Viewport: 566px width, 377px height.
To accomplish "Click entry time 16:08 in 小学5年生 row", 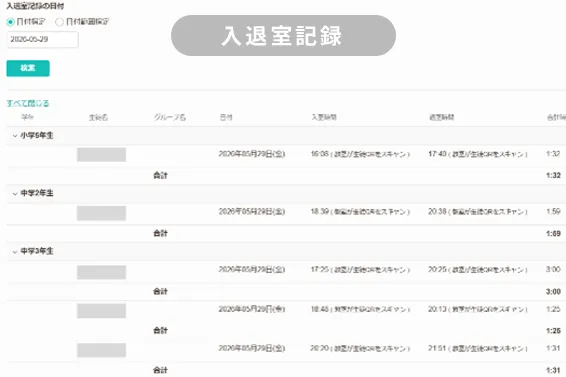I will (x=360, y=154).
